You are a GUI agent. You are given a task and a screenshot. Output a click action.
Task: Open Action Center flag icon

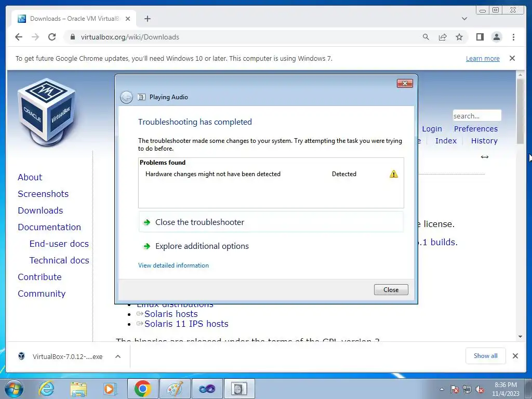click(455, 389)
